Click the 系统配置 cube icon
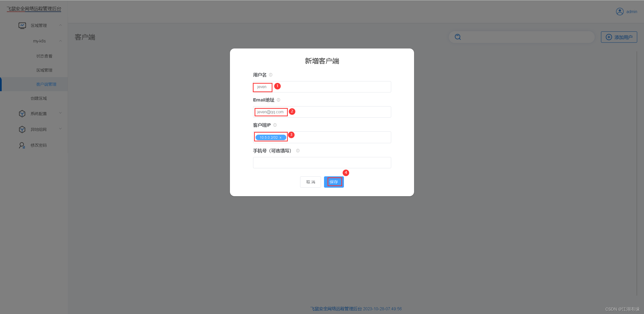Viewport: 644px width, 314px height. click(x=22, y=114)
